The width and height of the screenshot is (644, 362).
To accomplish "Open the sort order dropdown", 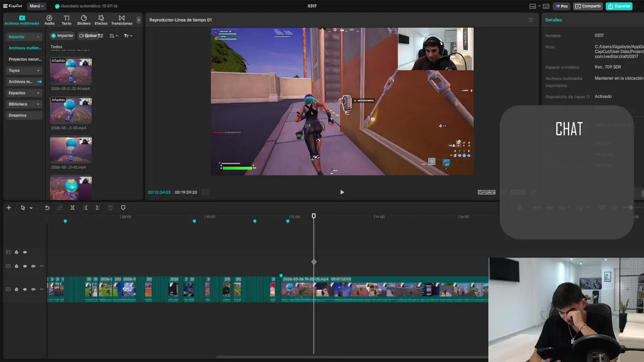I will coord(113,36).
